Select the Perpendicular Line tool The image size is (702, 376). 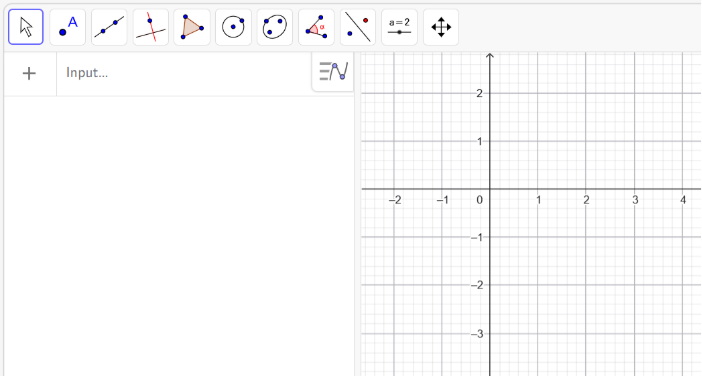click(x=151, y=27)
